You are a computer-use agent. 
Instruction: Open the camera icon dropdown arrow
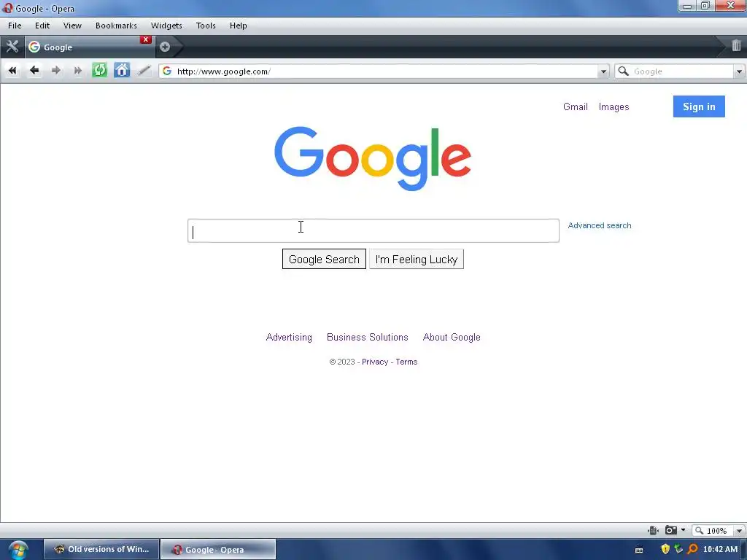coord(683,530)
